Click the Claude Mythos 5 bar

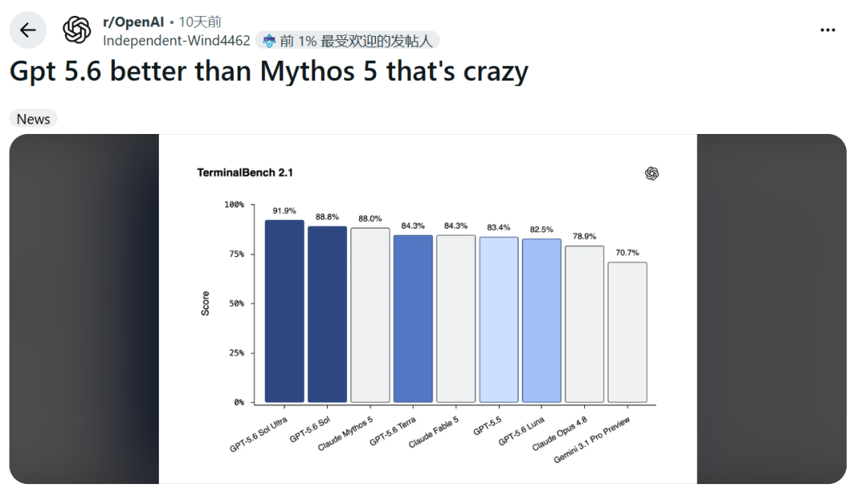(370, 315)
